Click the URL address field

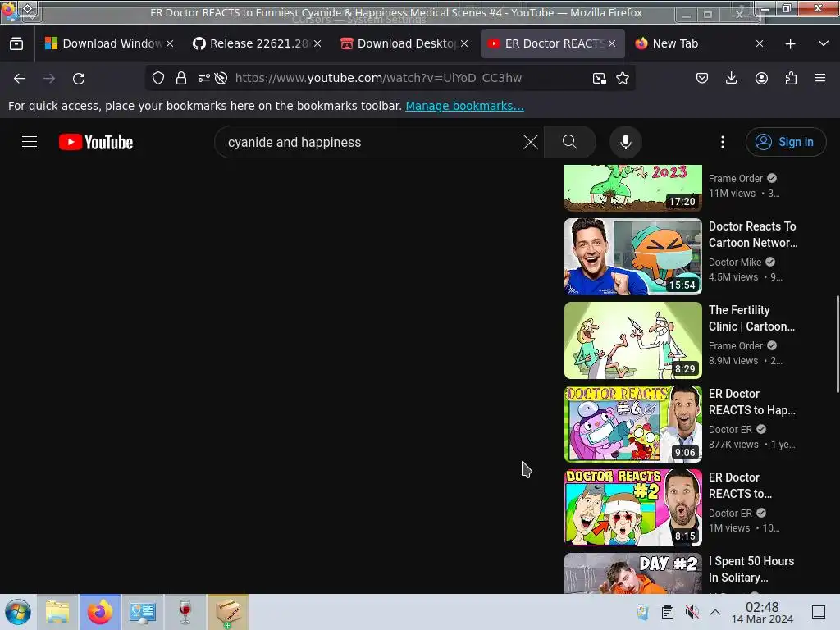pyautogui.click(x=377, y=78)
